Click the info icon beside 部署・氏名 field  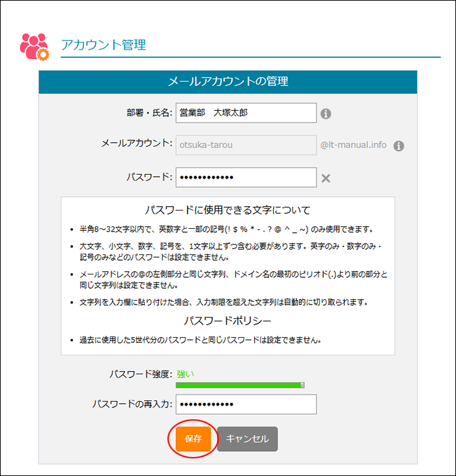(x=326, y=113)
